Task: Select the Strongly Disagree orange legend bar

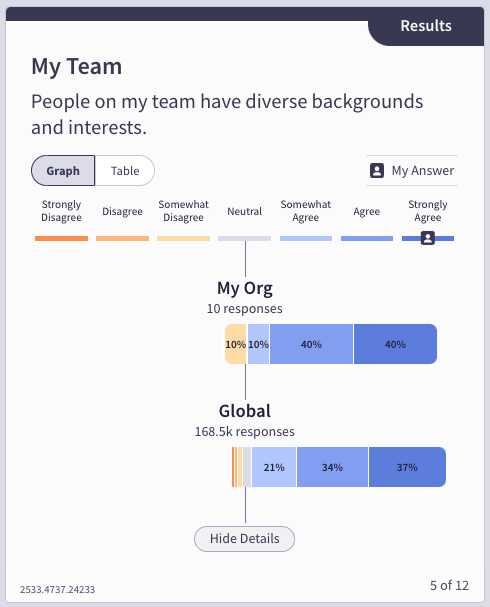Action: click(62, 238)
